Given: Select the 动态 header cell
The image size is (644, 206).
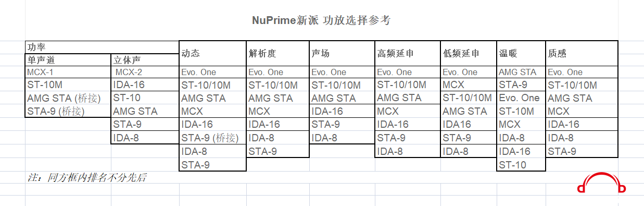Looking at the screenshot, I should [x=212, y=53].
